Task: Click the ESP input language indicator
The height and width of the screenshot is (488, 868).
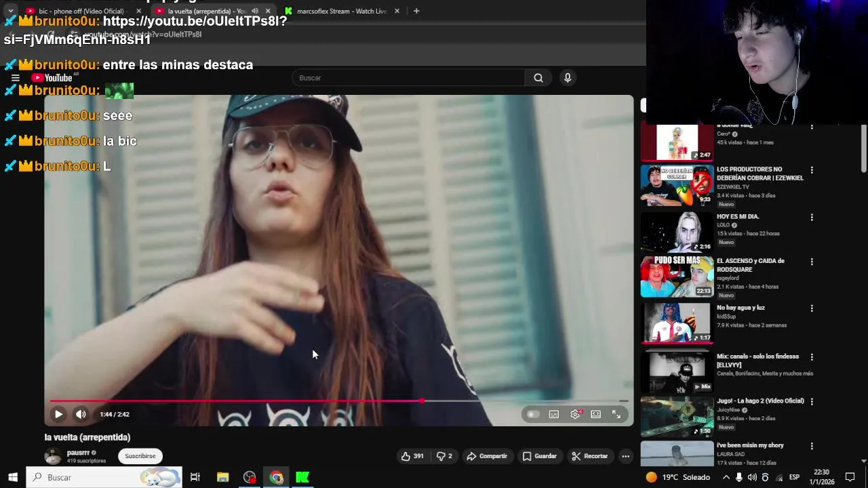Action: 794,477
